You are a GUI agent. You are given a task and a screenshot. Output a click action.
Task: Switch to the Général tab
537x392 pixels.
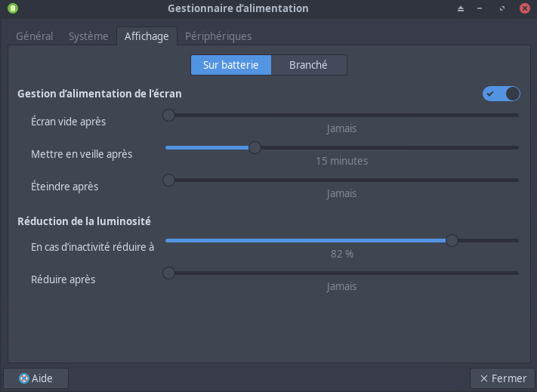click(35, 36)
